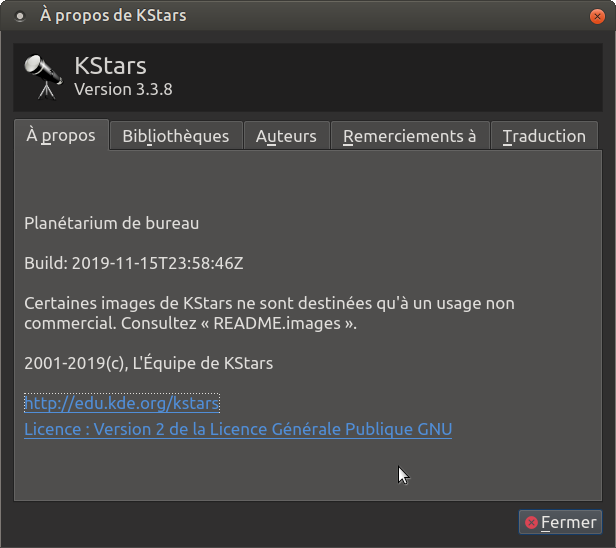Click the Planétarium de bureau description

112,223
